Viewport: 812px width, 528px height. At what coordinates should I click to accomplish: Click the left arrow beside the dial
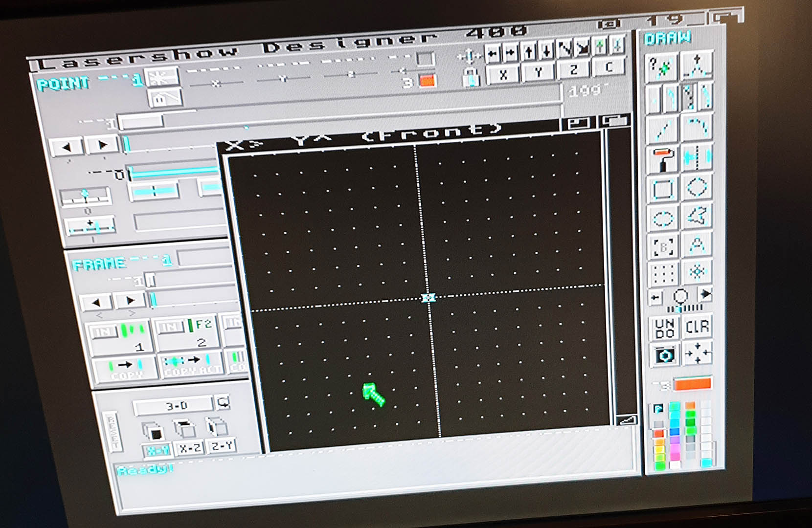click(655, 297)
